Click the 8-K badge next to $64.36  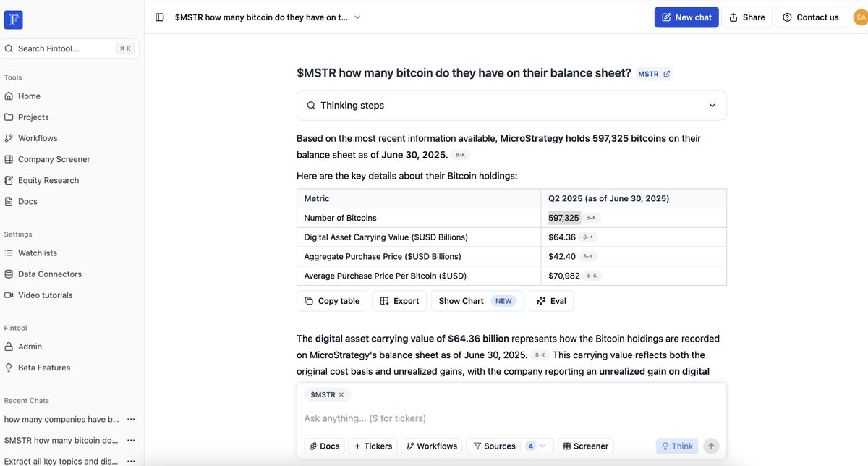588,237
